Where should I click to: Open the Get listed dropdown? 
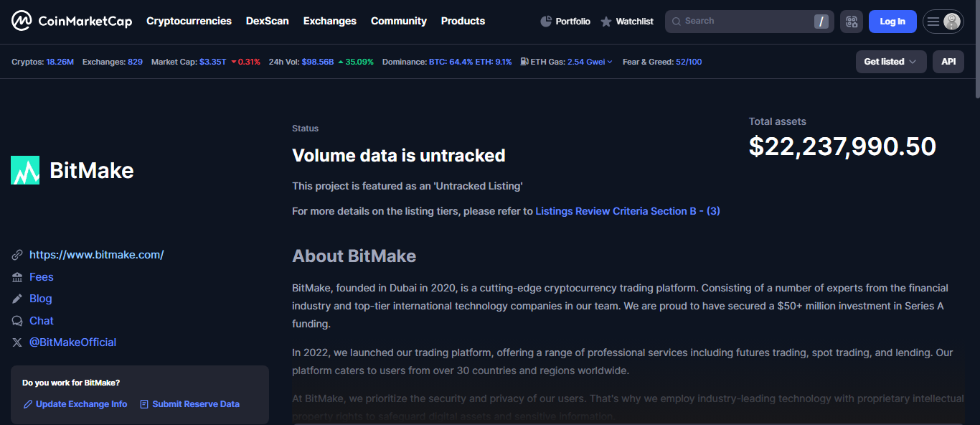click(891, 62)
